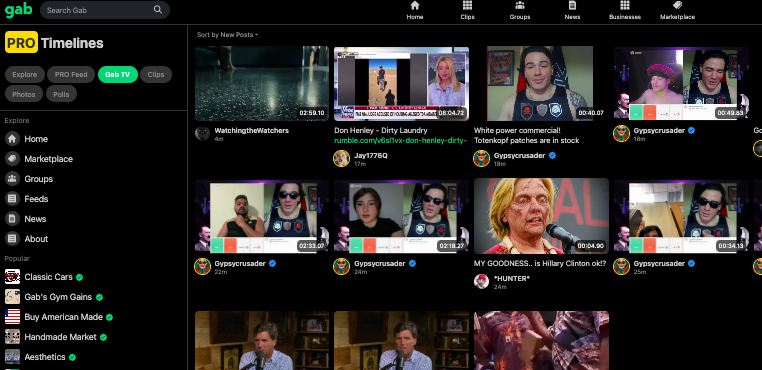
Task: Open Groups icon in the top navigation
Action: [520, 5]
